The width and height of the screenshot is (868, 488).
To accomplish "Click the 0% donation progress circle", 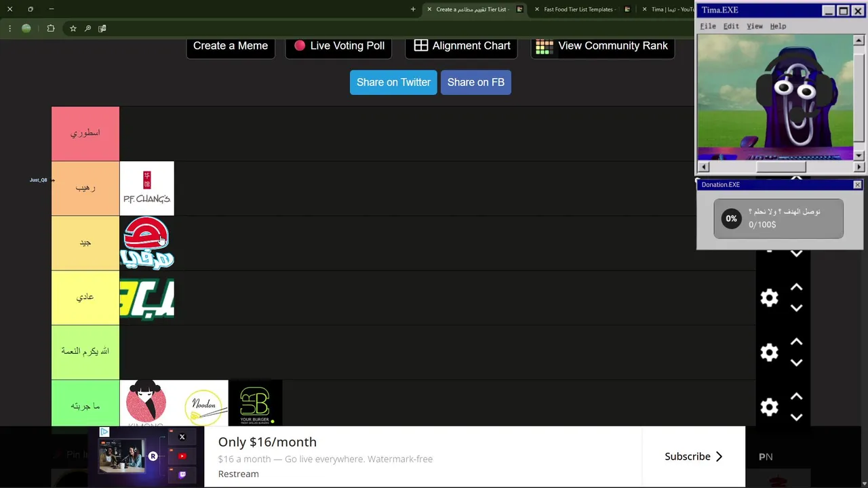I will pos(731,219).
